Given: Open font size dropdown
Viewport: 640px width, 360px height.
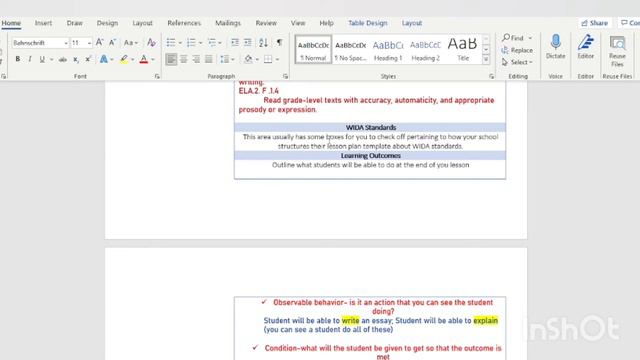Looking at the screenshot, I should click(89, 43).
